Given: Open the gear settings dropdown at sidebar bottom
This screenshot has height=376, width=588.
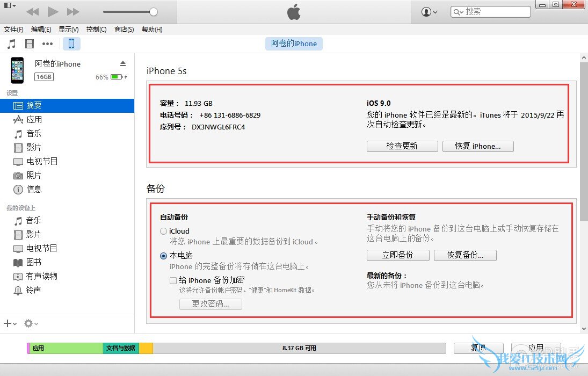Looking at the screenshot, I should click(x=31, y=323).
